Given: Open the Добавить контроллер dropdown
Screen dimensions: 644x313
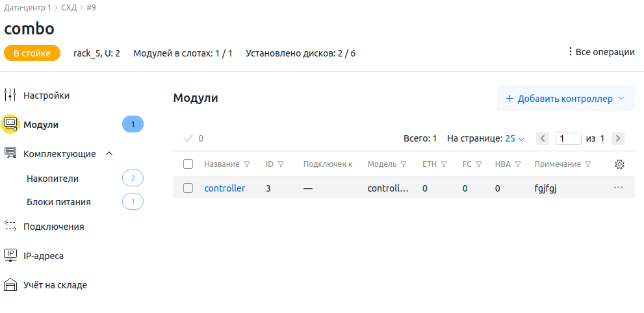Looking at the screenshot, I should pos(565,99).
